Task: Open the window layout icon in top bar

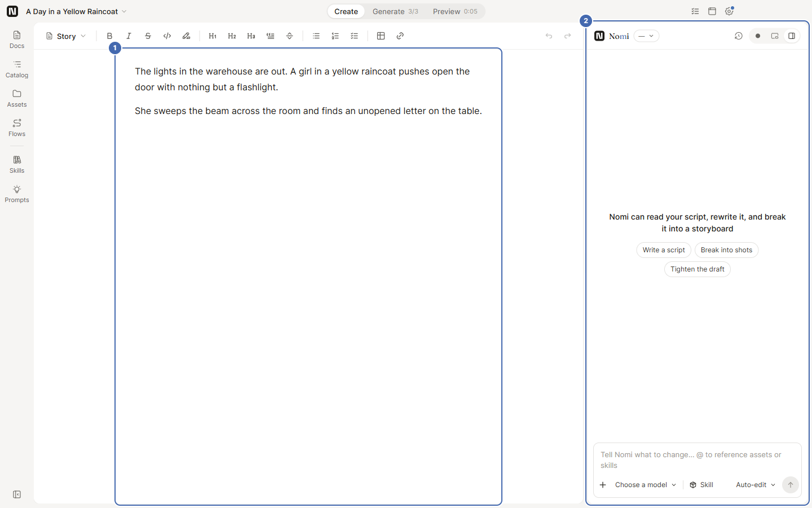Action: point(712,11)
